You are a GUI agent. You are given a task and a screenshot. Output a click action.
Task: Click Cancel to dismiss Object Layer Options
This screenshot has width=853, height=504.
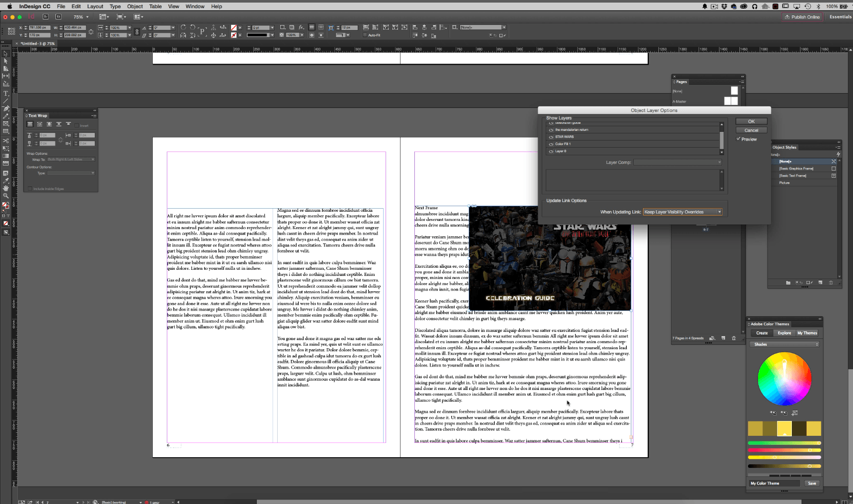point(751,130)
